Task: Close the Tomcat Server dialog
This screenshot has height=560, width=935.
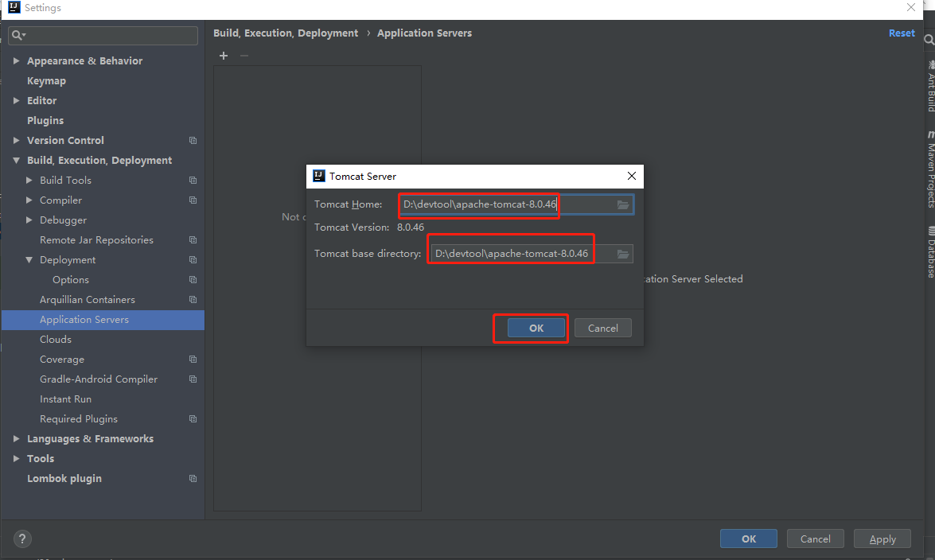Action: click(632, 176)
